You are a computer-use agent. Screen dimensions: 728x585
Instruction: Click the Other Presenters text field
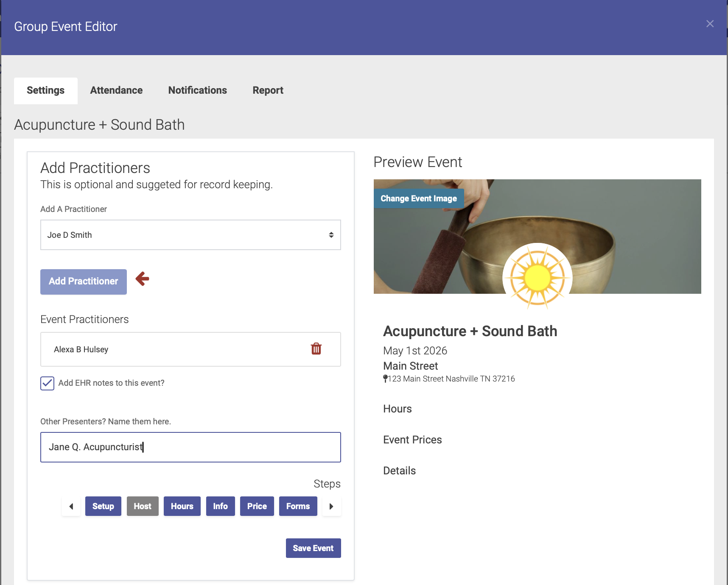(190, 447)
